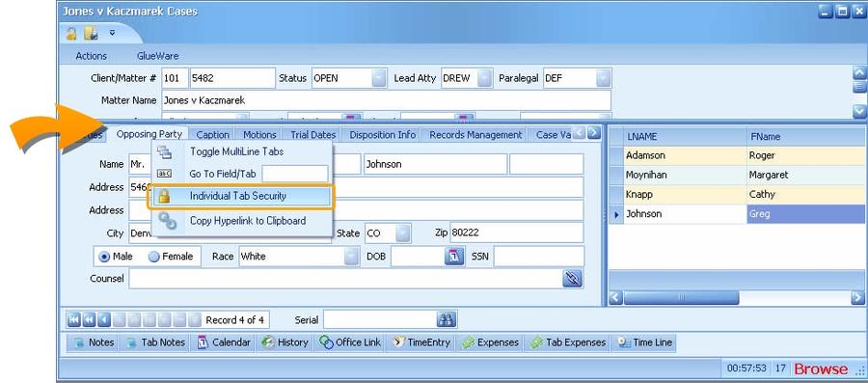Choose Copy Hyperlink to Clipboard item

coord(241,220)
